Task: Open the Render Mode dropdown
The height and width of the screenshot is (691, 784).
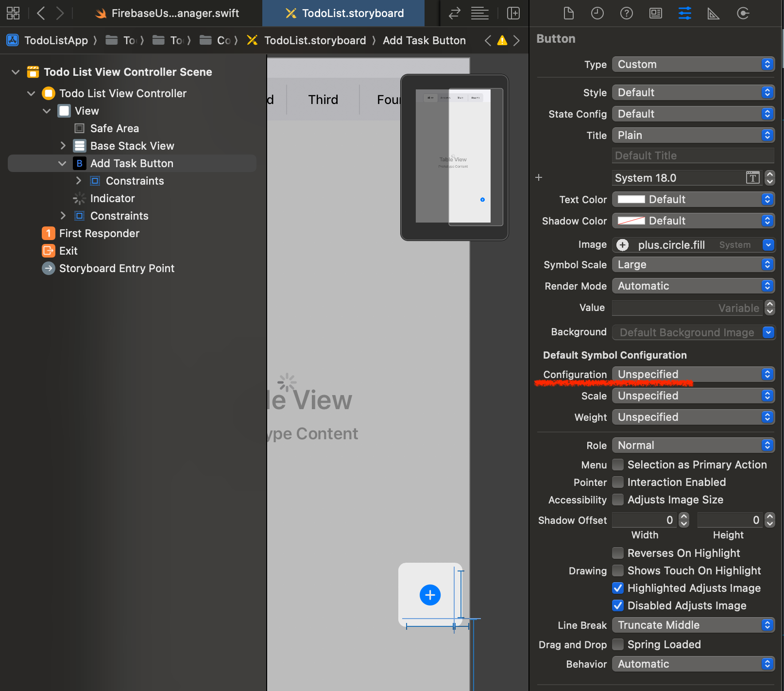Action: (693, 286)
